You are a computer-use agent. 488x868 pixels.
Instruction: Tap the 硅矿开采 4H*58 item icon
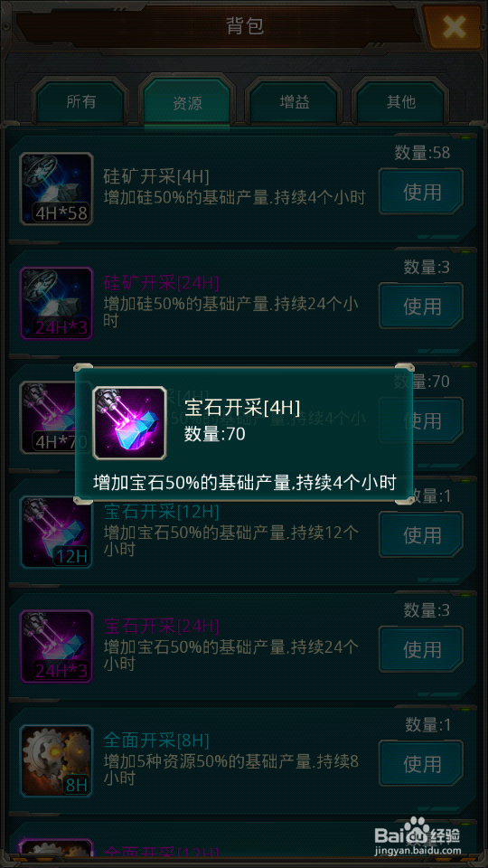point(56,189)
